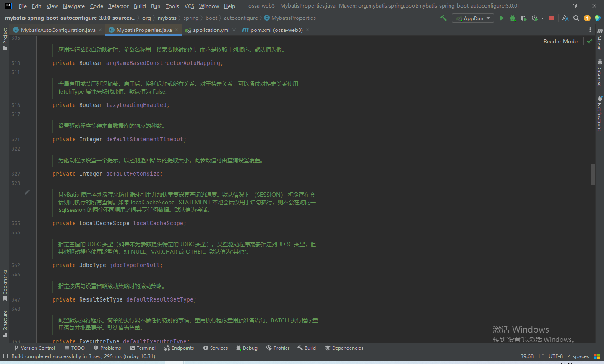The height and width of the screenshot is (364, 604).
Task: Click the orange IDE update icon
Action: (x=587, y=18)
